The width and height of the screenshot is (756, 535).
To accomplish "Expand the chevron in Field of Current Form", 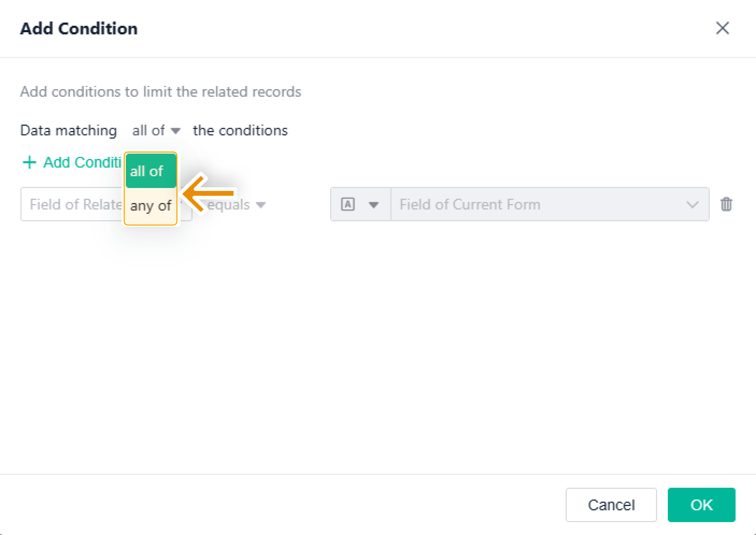I will [692, 205].
